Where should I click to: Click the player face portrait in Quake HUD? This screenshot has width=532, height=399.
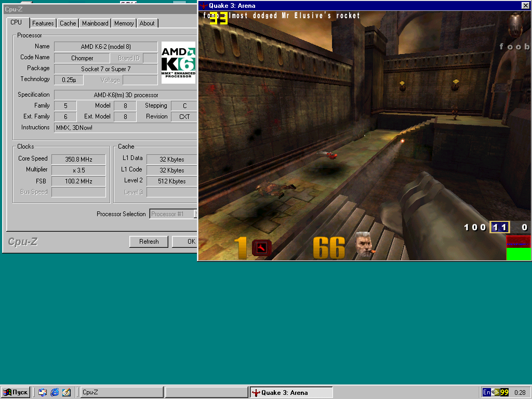pyautogui.click(x=364, y=245)
